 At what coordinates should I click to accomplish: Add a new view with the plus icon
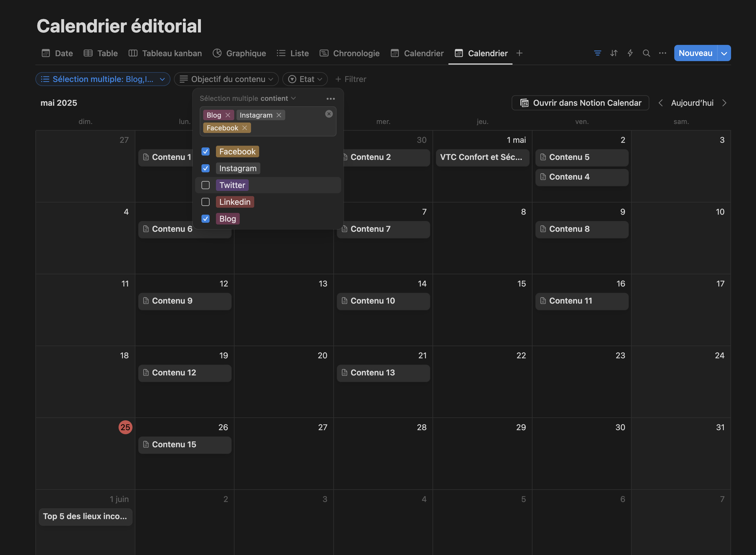[519, 53]
